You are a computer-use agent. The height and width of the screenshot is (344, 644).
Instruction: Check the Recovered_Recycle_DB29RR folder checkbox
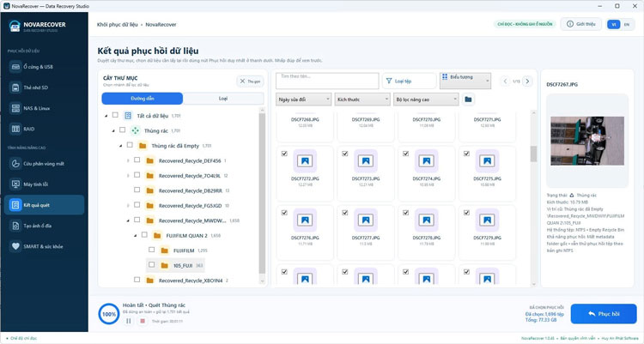[x=137, y=190]
